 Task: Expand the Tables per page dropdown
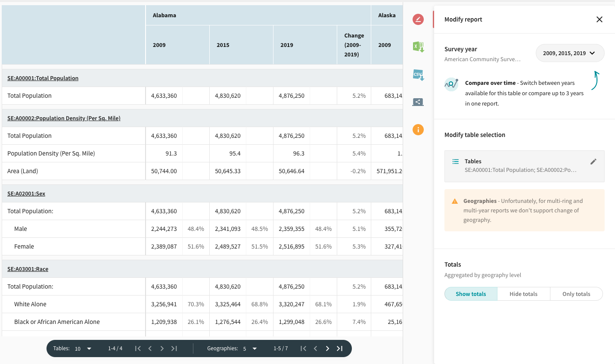[x=83, y=348]
